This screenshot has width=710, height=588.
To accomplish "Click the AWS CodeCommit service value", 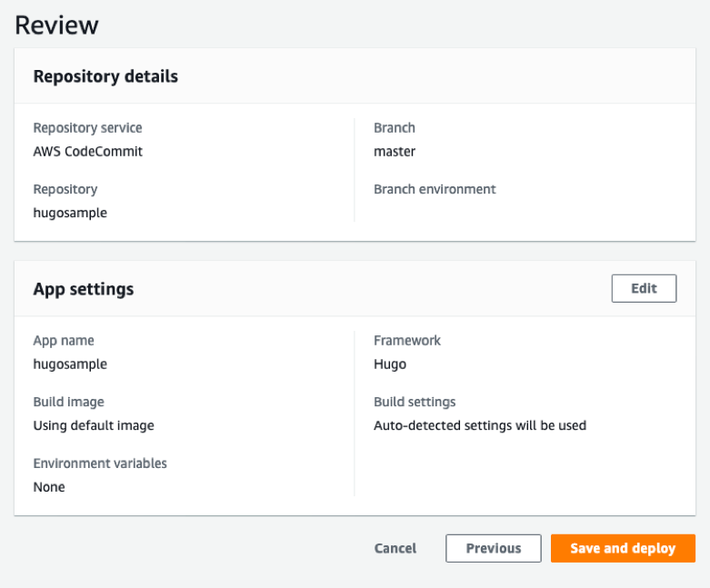I will pyautogui.click(x=88, y=152).
